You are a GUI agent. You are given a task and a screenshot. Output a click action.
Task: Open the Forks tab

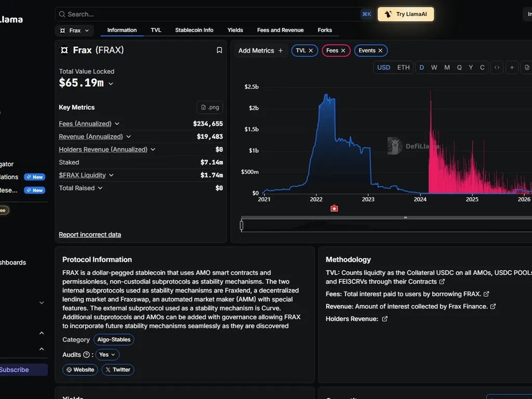coord(325,30)
